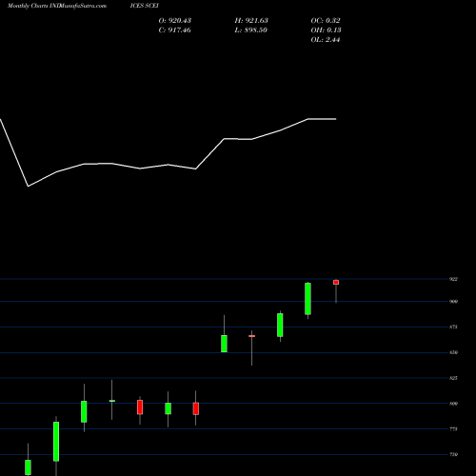Click the tall green candle spanning 750 to 775
This screenshot has width=476, height=476.
(x=56, y=442)
